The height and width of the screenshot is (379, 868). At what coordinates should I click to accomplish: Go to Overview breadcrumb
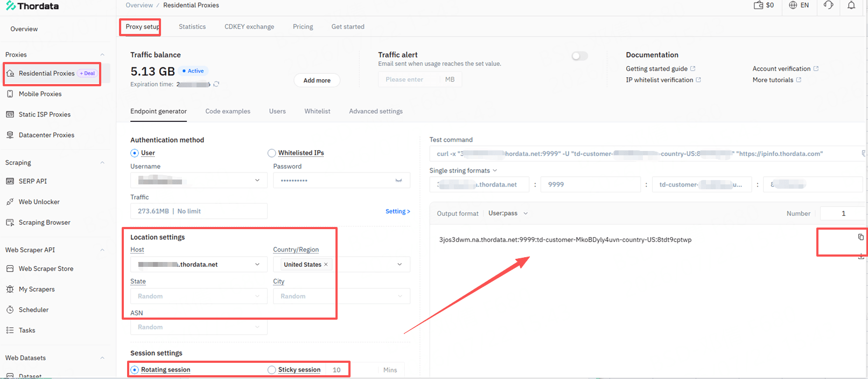tap(139, 5)
